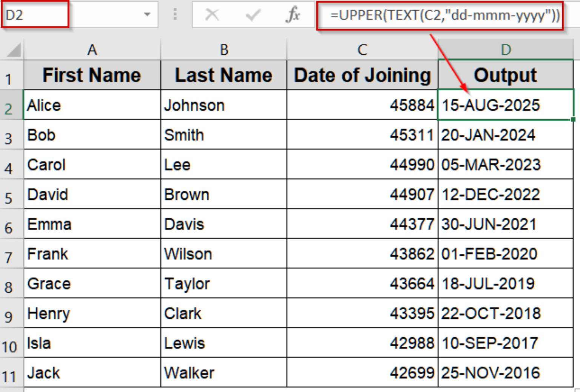Select column header B

click(x=224, y=49)
